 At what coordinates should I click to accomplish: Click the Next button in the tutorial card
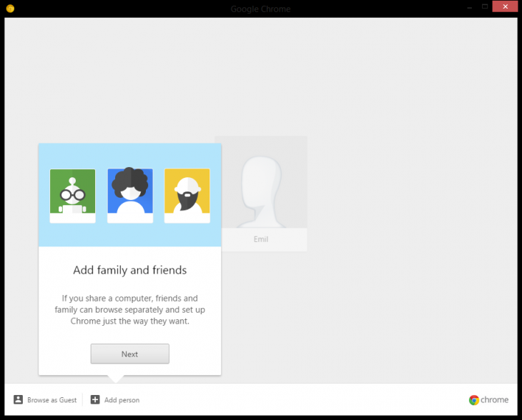(x=129, y=354)
